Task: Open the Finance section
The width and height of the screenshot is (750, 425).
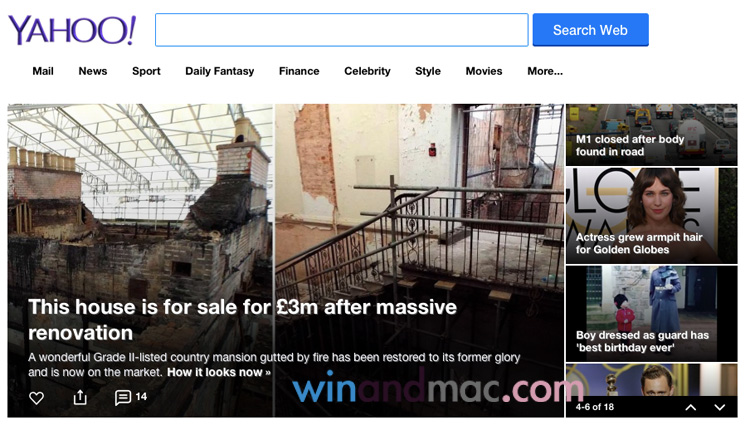Action: click(299, 71)
